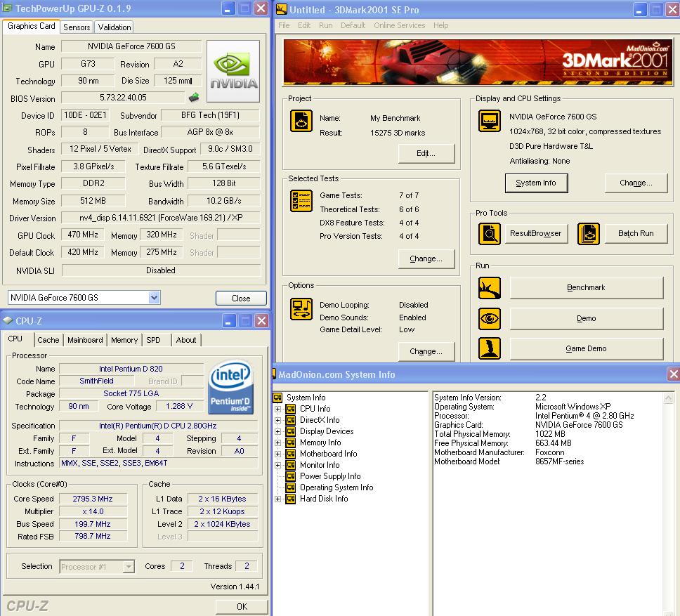Click the DirectX Info node icon
Screen dimensions: 680x616
291,420
